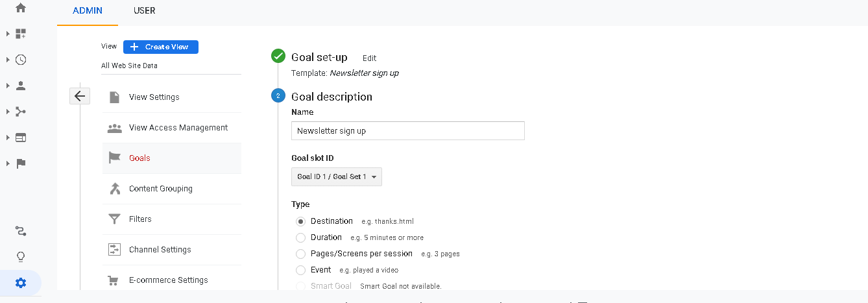
Task: Click the back arrow button
Action: (79, 96)
